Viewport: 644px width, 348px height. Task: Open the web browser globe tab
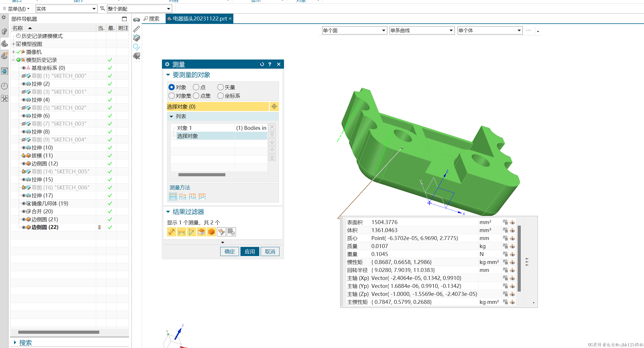click(4, 71)
